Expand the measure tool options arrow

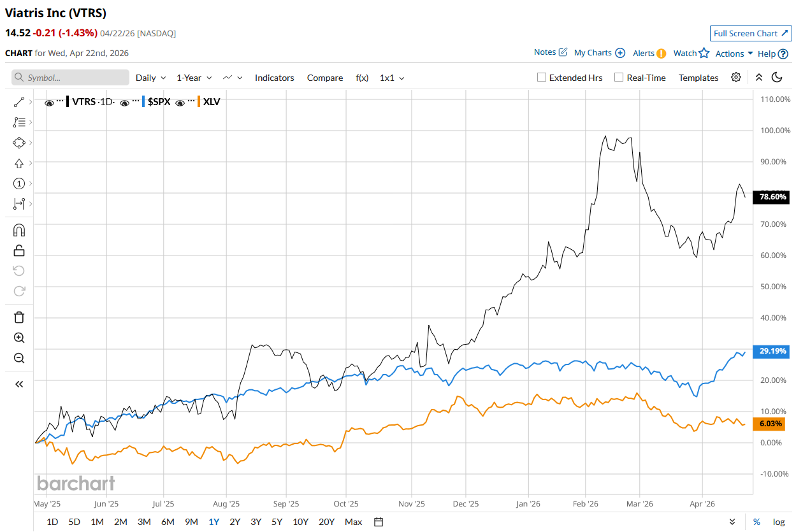point(30,204)
